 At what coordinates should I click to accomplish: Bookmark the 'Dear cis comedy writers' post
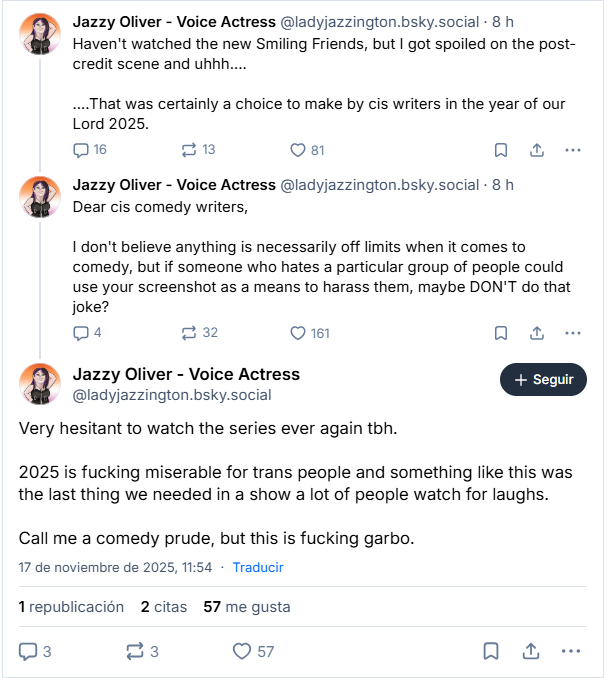[501, 333]
